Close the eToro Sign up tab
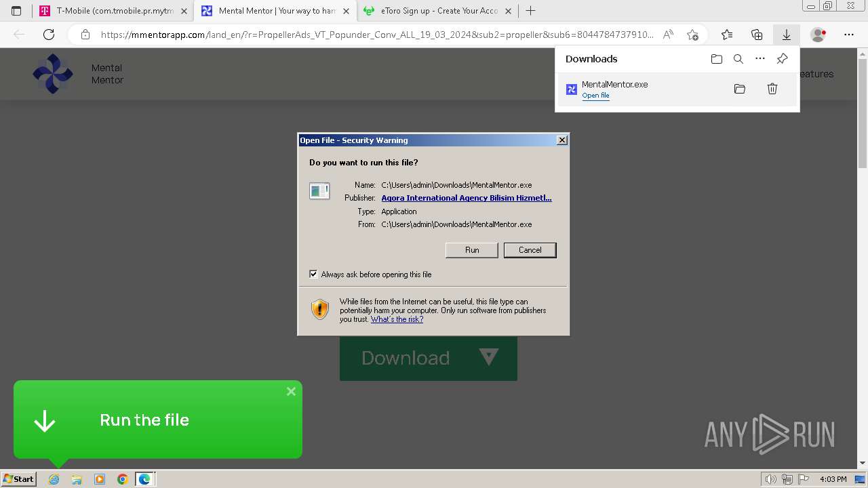 click(508, 11)
